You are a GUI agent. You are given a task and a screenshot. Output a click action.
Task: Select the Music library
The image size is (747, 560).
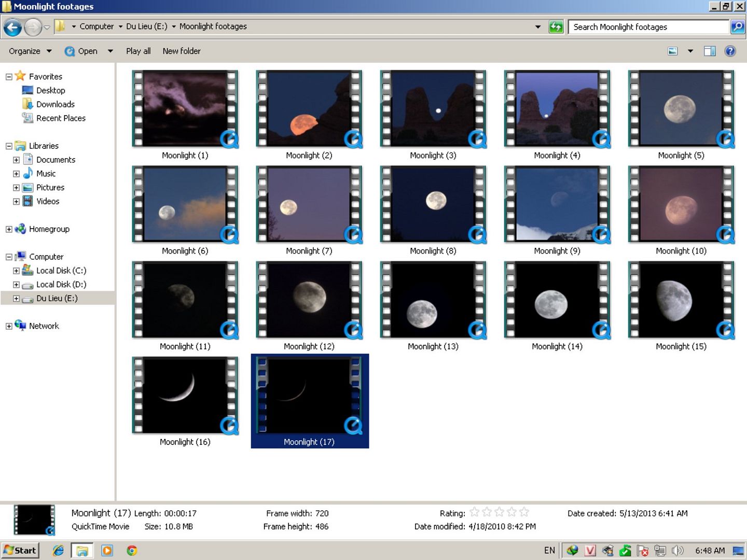(46, 174)
